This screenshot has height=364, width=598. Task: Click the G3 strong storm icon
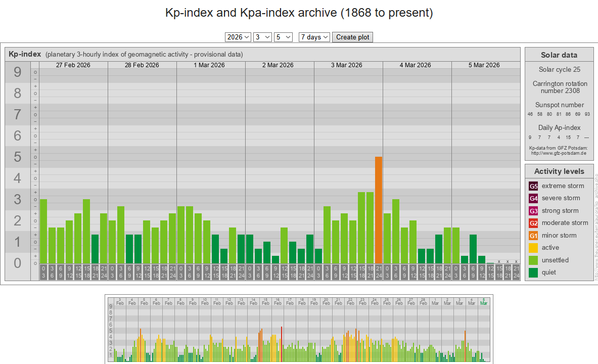(x=533, y=211)
